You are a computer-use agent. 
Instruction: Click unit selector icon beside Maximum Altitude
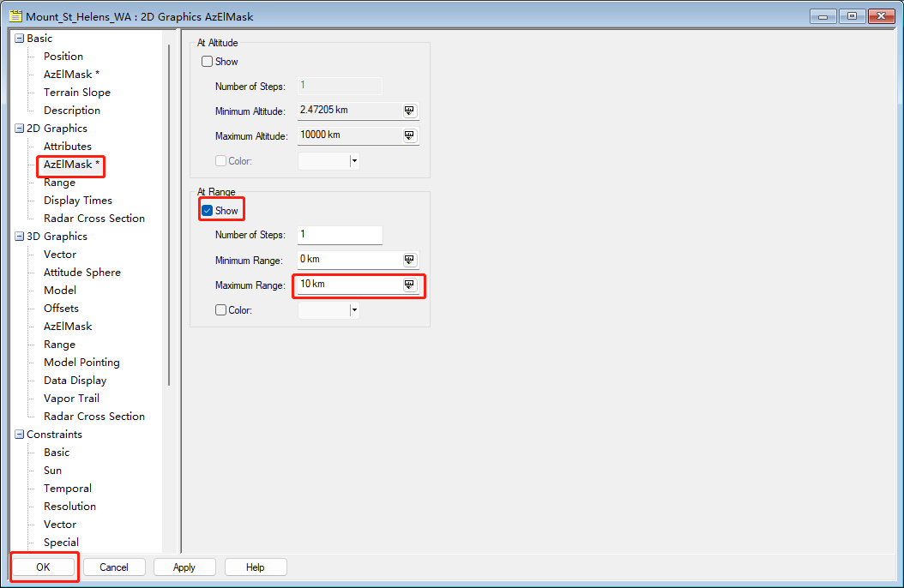(409, 135)
